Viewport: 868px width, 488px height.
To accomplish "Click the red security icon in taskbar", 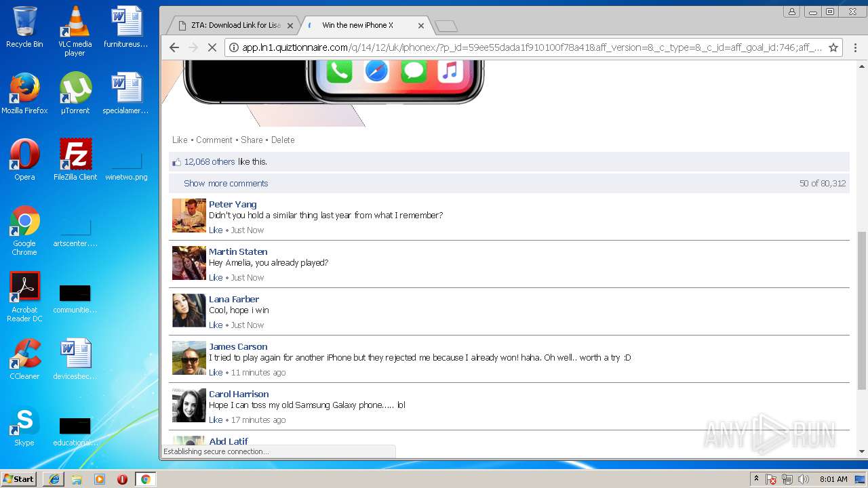I will pos(122,479).
